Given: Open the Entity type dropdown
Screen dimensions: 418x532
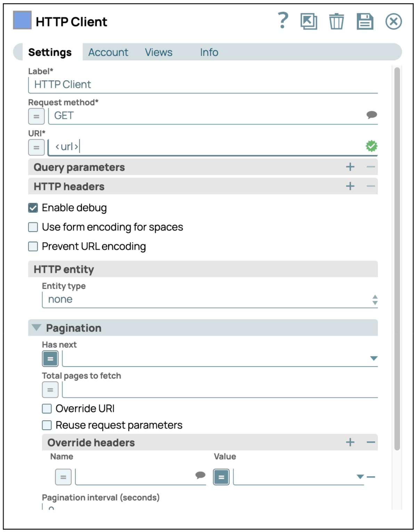Looking at the screenshot, I should (210, 299).
